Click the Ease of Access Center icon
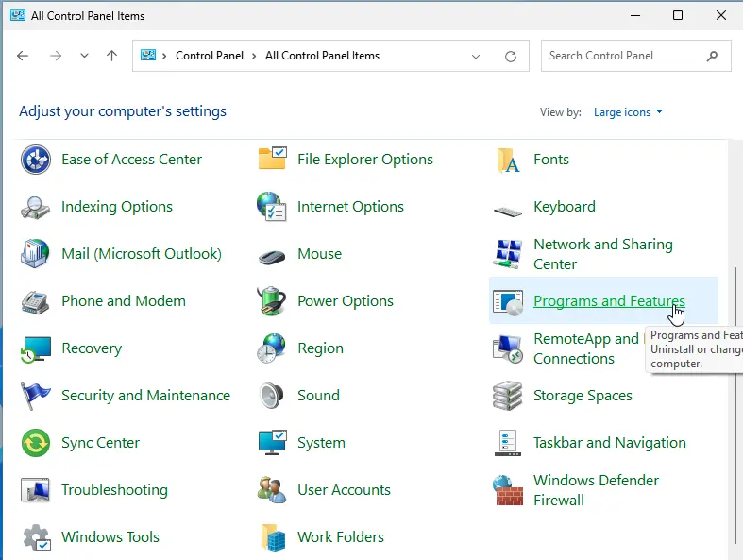Viewport: 743px width, 560px height. coord(36,160)
